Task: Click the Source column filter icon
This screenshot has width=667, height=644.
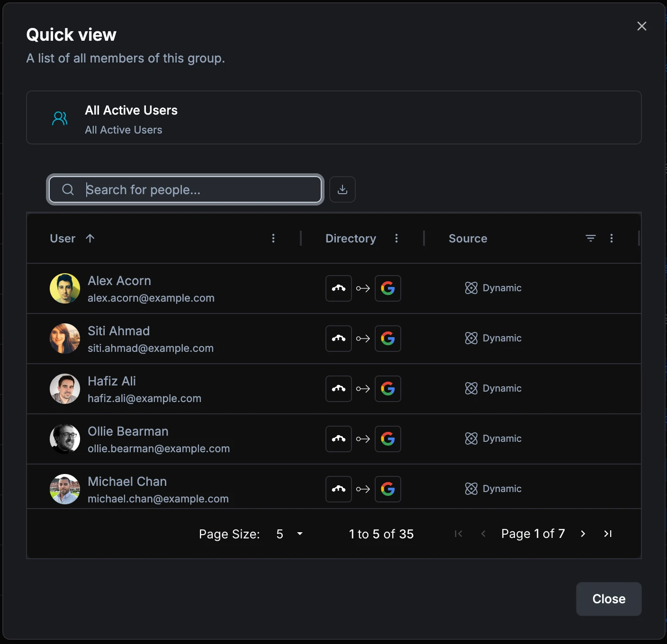Action: tap(590, 238)
